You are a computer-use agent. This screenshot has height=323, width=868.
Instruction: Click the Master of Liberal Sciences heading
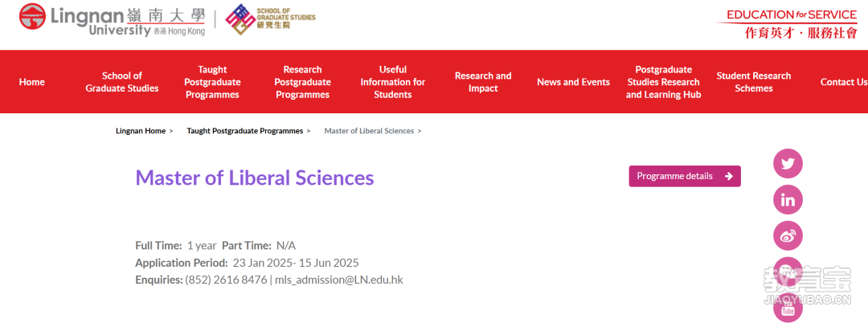pos(255,178)
